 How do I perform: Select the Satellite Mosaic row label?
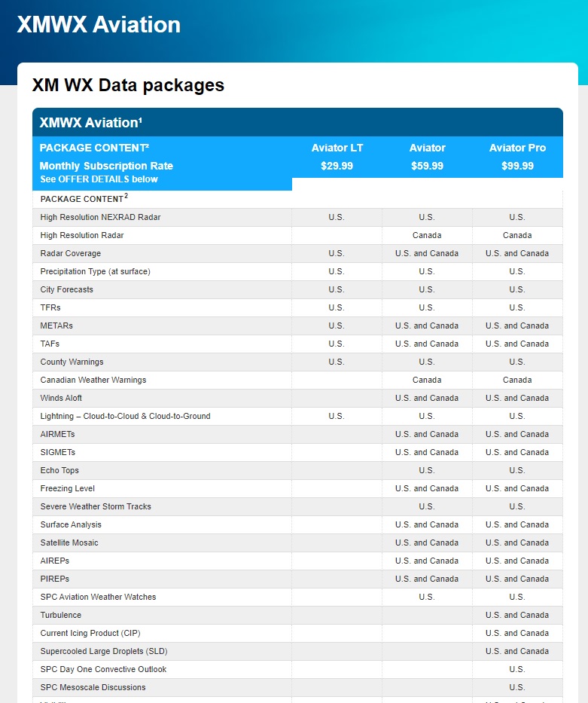[x=69, y=543]
